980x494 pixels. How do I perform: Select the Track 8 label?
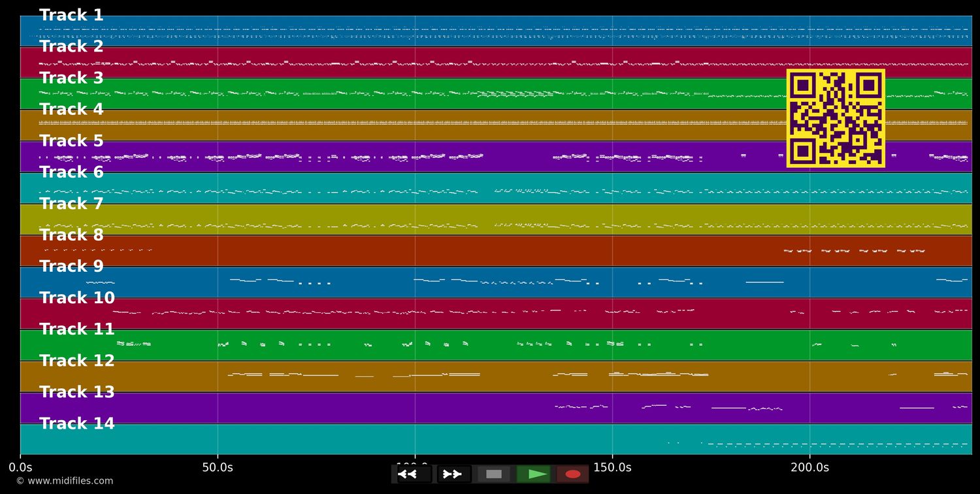71,235
